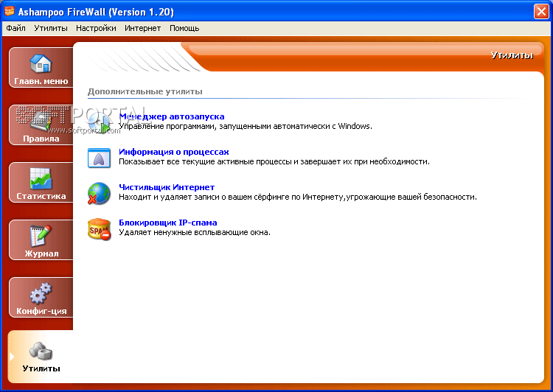This screenshot has width=553, height=392.
Task: Open the Статистика chart icon
Action: coord(41,178)
